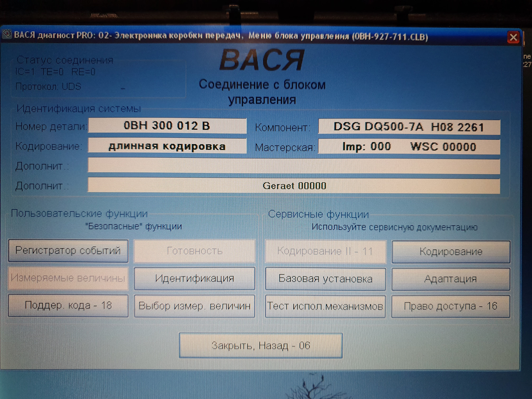The height and width of the screenshot is (399, 532).
Task: Open the Идентификация screen
Action: pyautogui.click(x=195, y=278)
